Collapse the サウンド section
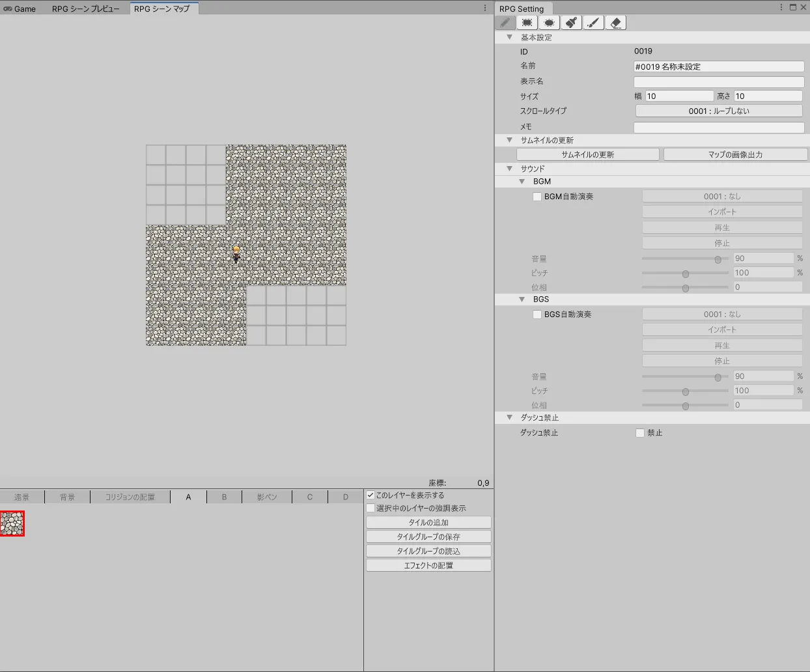 coord(510,169)
